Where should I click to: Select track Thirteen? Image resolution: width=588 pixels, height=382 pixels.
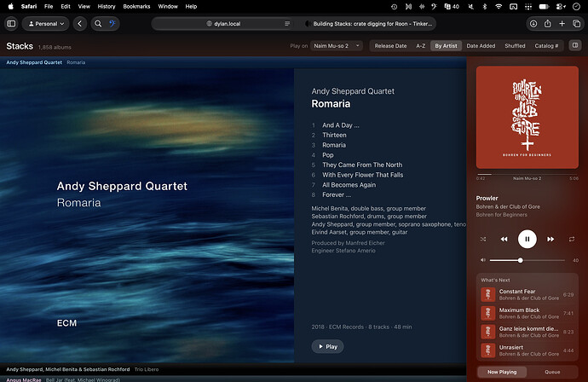(x=334, y=135)
